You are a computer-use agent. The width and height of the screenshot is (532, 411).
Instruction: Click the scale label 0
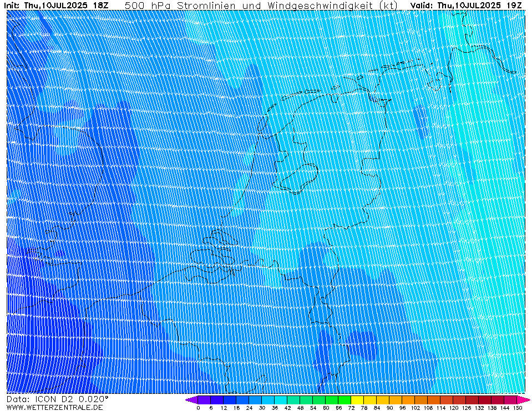point(198,408)
